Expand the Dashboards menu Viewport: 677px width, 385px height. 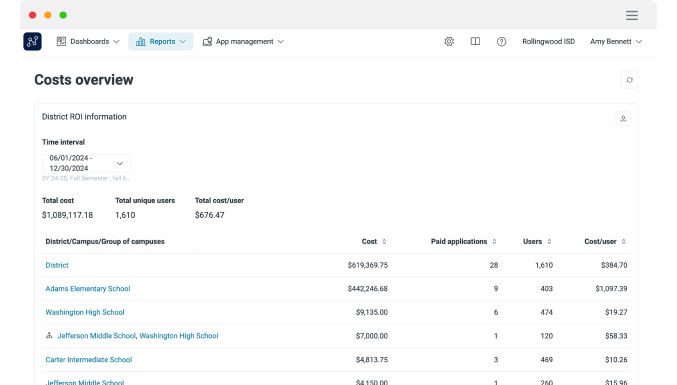[88, 41]
